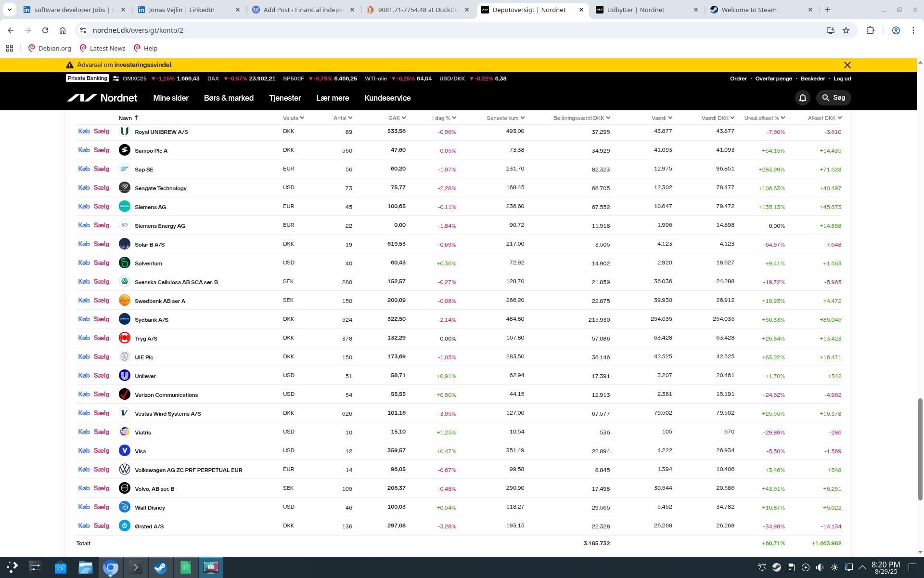This screenshot has height=578, width=924.
Task: Click the Swedbank AB ser A logo
Action: point(125,300)
